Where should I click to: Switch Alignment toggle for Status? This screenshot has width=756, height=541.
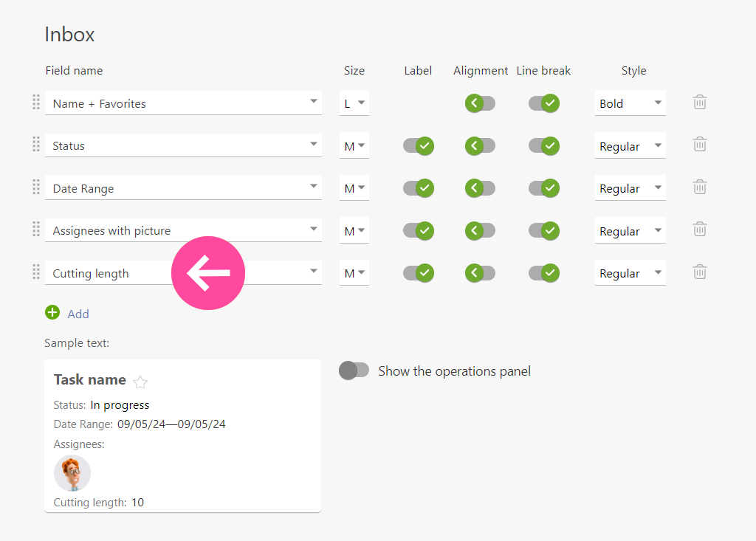click(480, 145)
